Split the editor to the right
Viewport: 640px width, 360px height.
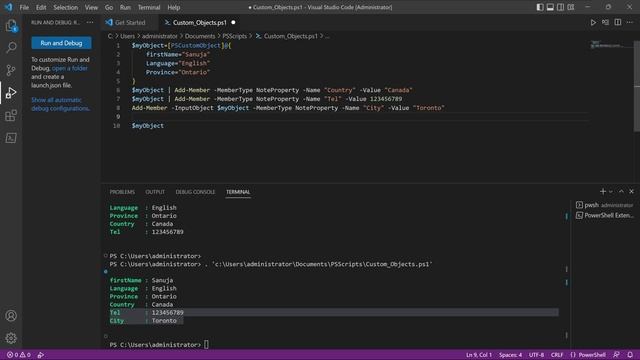click(618, 22)
